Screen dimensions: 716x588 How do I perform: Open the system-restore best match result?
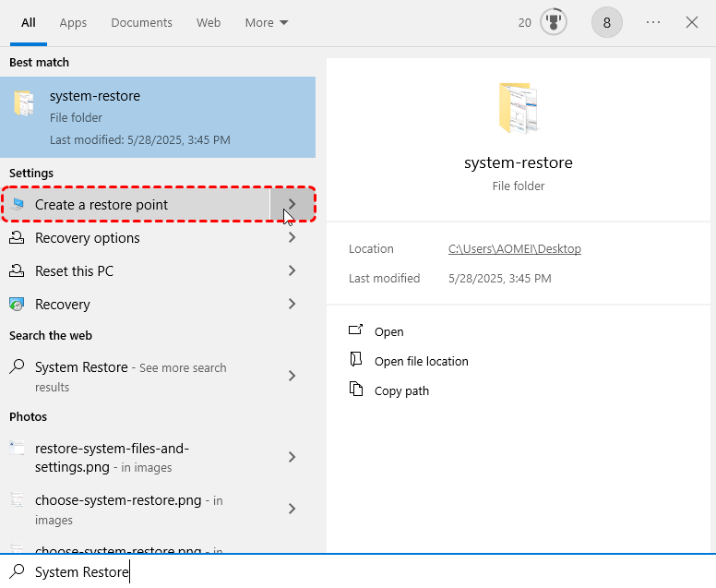coord(158,117)
